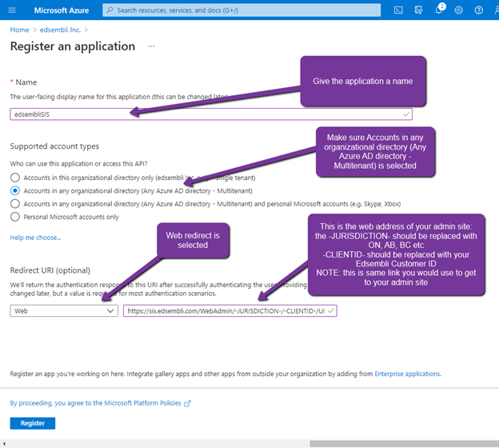Select Accounts in this organizational directory only

click(15, 178)
